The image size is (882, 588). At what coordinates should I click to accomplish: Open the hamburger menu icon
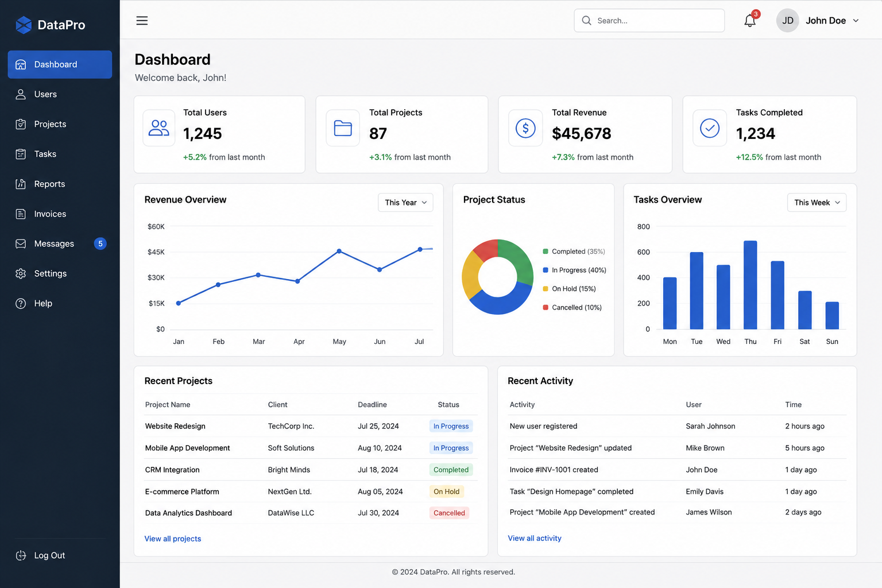[142, 21]
